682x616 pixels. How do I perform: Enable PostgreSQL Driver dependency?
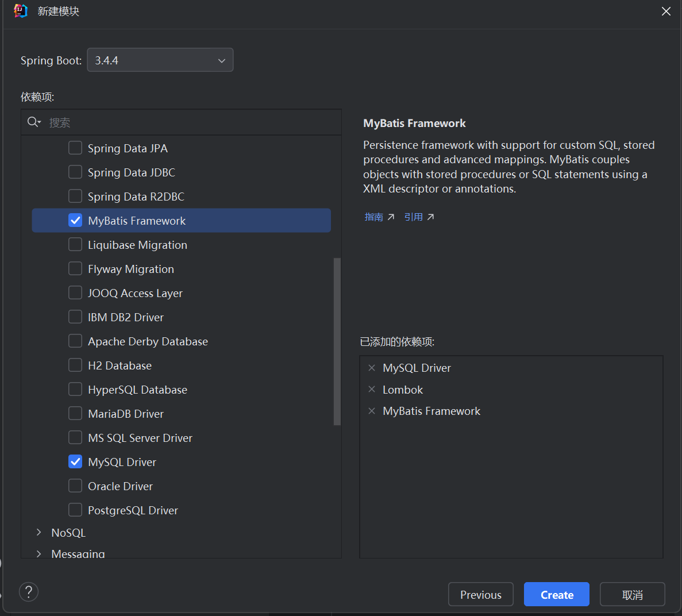tap(75, 510)
